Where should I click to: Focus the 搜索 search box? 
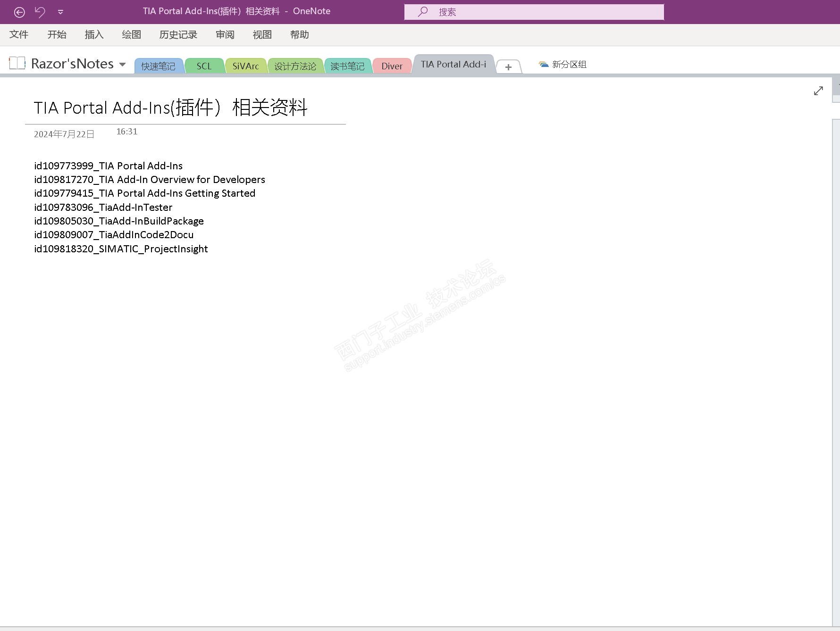tap(534, 12)
